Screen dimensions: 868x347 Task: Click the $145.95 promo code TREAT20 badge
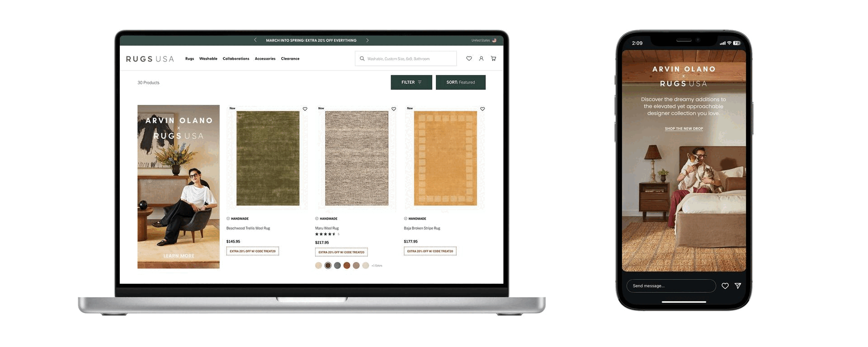253,251
